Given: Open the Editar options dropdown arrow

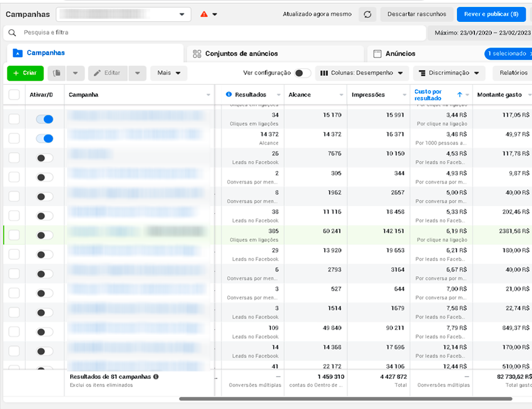Looking at the screenshot, I should click(x=138, y=73).
